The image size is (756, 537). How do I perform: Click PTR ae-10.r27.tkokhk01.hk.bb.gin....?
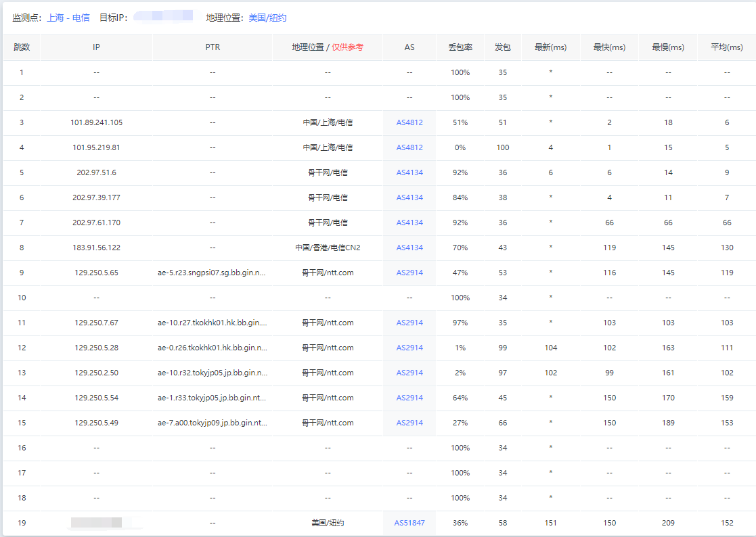(212, 323)
